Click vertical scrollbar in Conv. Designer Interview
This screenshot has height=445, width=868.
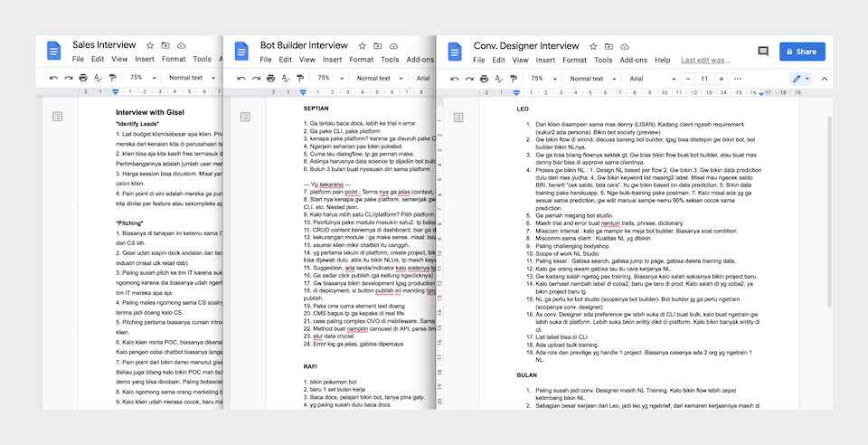point(829,212)
